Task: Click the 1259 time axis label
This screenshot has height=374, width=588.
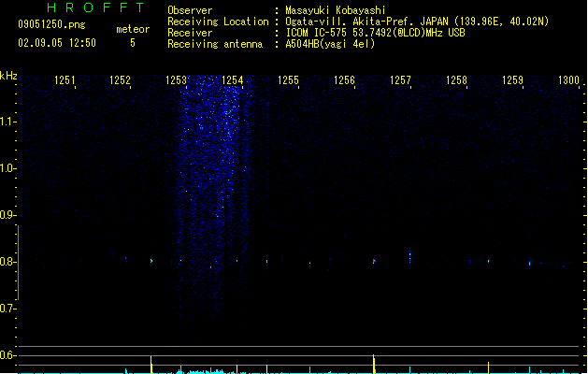Action: point(512,79)
